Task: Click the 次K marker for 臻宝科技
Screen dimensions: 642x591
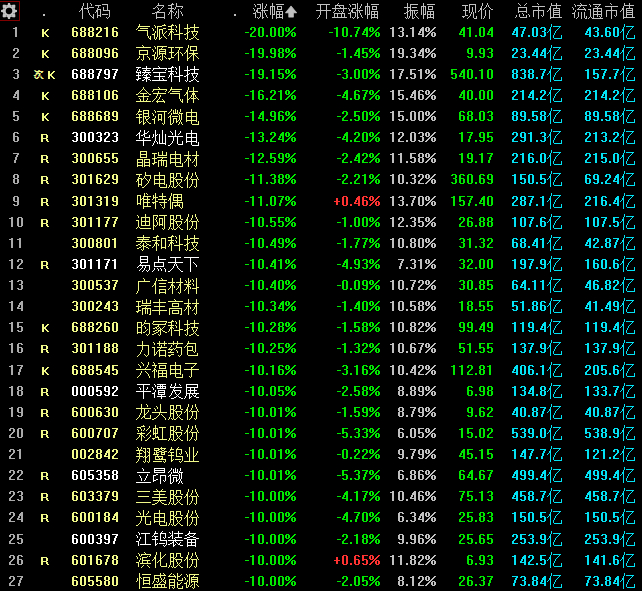Action: (44, 75)
